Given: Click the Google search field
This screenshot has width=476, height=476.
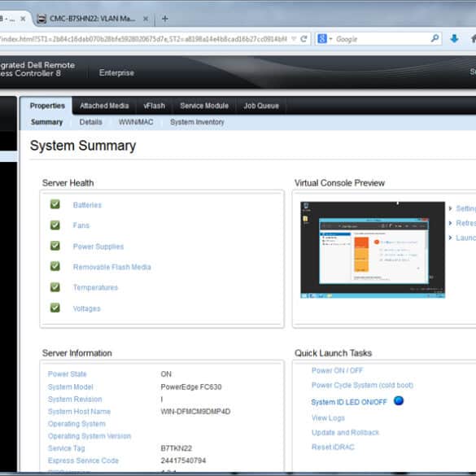Looking at the screenshot, I should (x=382, y=39).
